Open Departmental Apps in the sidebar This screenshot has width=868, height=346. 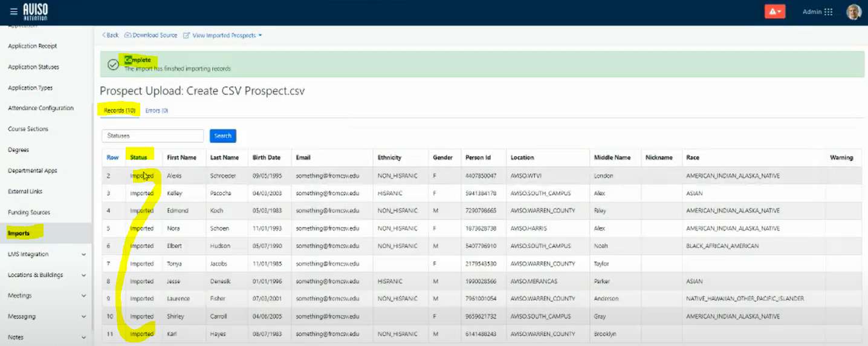[33, 171]
